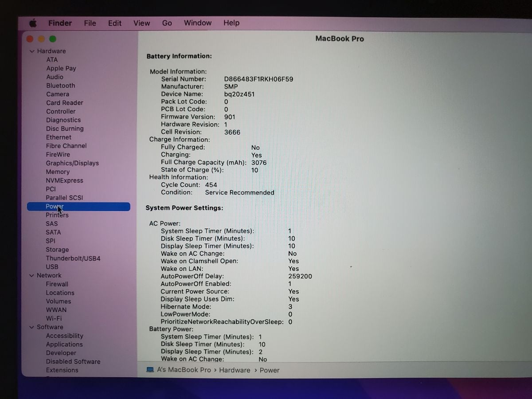
Task: Select Printers in the sidebar
Action: coord(57,215)
